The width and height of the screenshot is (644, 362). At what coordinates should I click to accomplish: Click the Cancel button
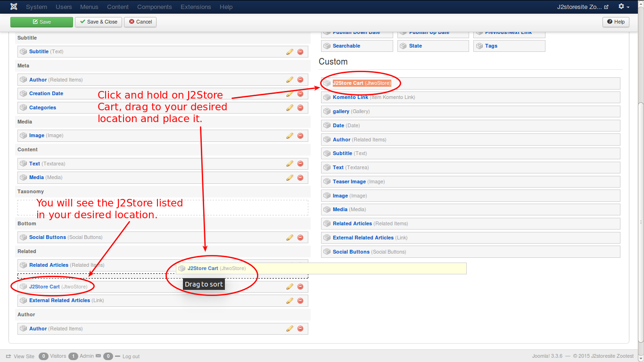tap(140, 22)
